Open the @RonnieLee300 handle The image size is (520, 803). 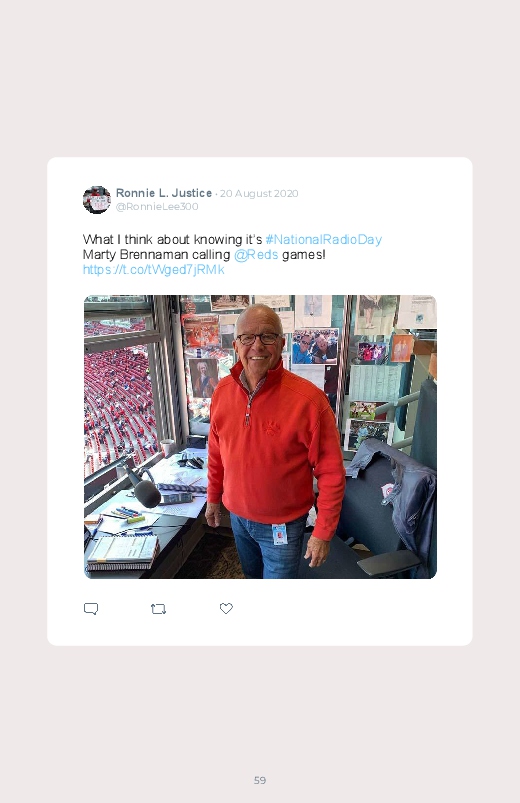click(x=157, y=206)
